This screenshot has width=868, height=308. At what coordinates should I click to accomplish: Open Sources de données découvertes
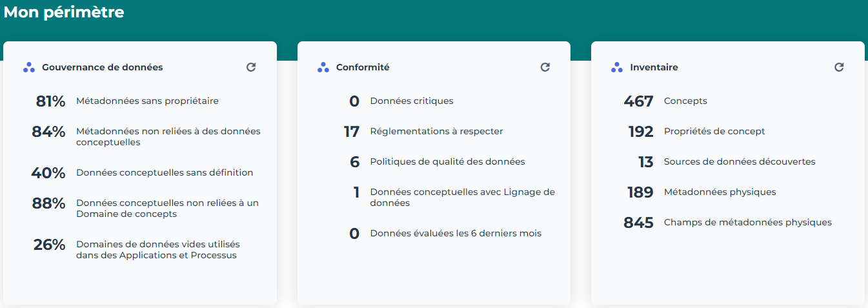(x=740, y=161)
